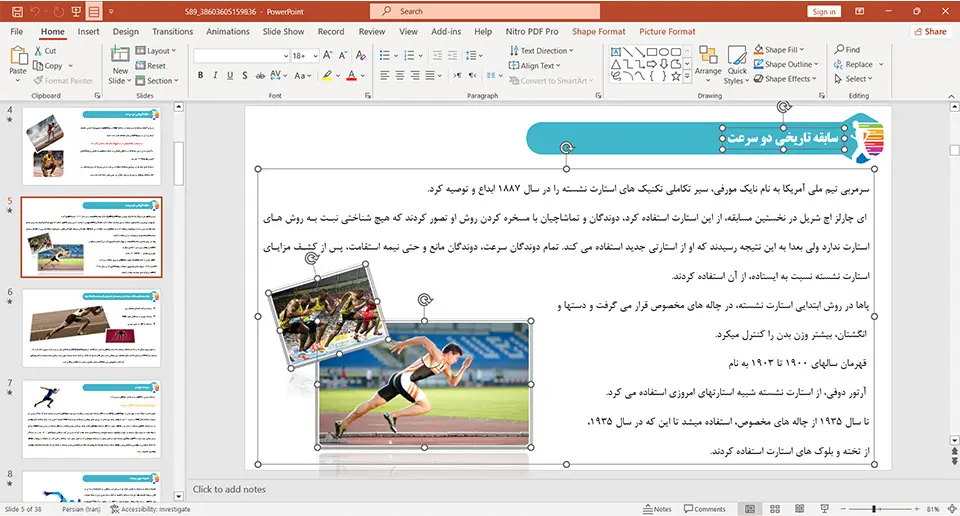Switch to Reading View icon
This screenshot has width=960, height=516.
point(800,509)
